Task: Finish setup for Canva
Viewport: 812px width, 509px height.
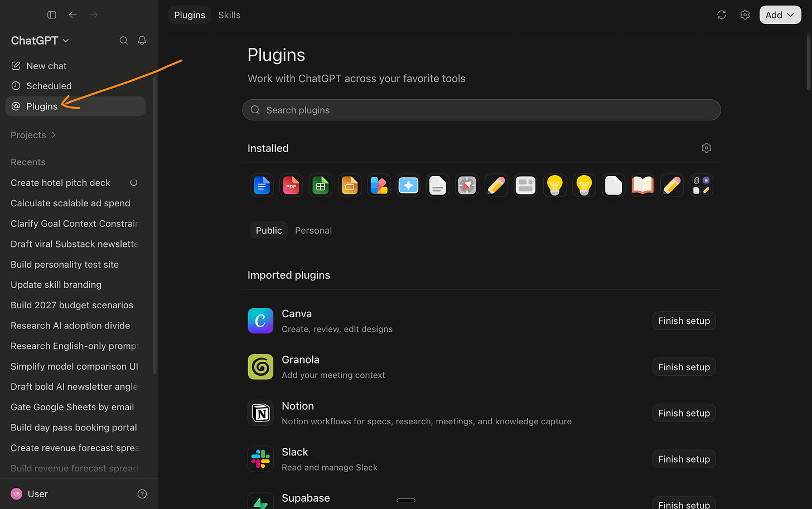Action: (684, 321)
